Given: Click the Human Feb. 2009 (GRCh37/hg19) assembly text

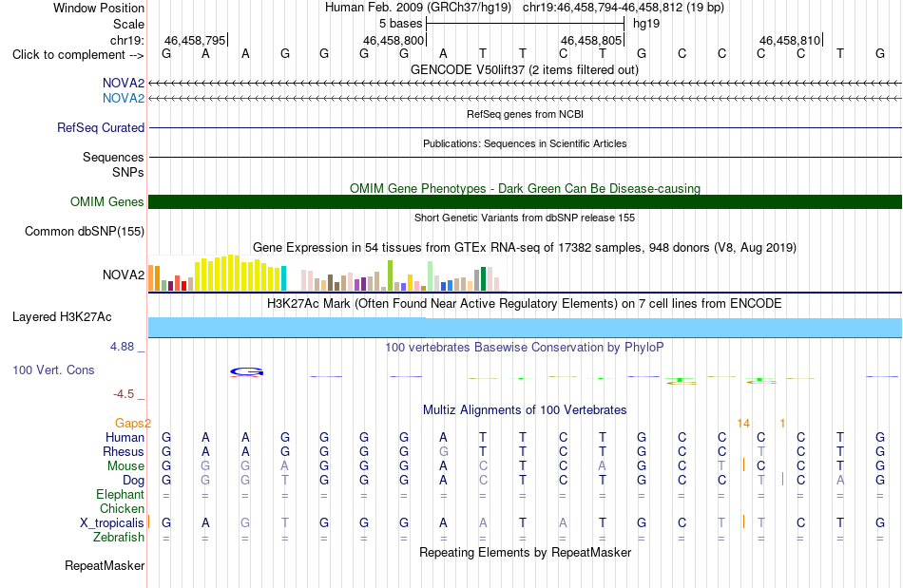Looking at the screenshot, I should click(418, 8).
